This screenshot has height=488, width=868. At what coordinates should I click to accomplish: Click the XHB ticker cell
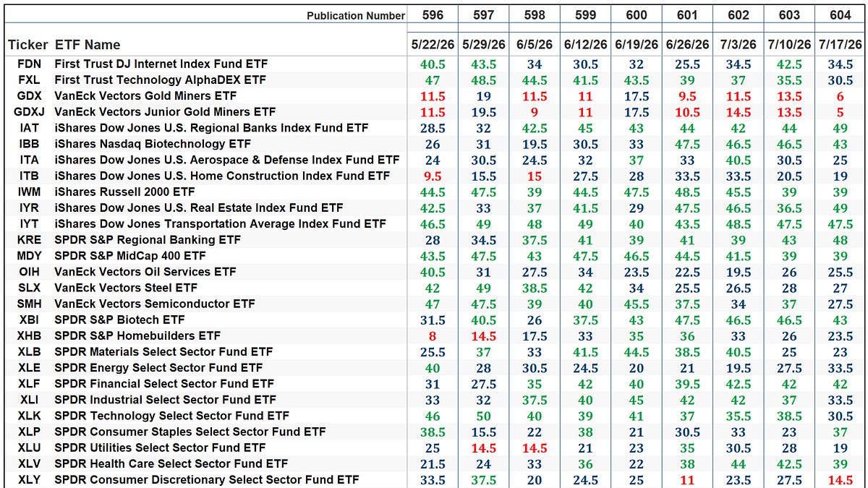(x=28, y=335)
